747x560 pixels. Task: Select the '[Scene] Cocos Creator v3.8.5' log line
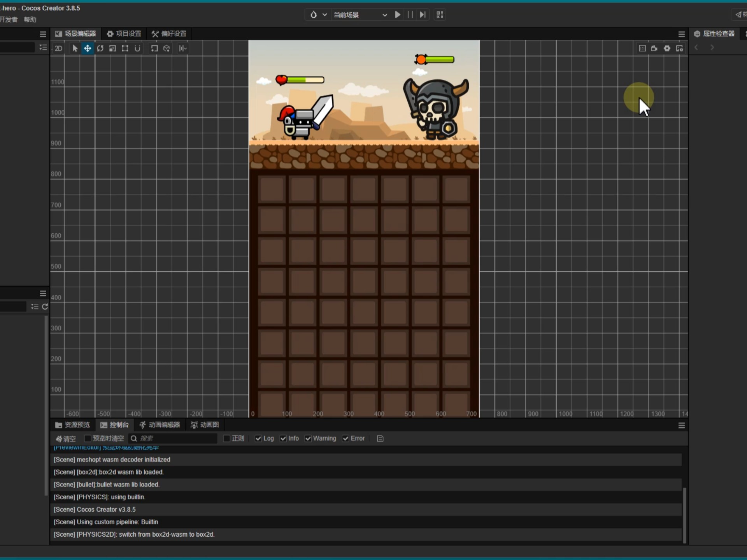366,509
